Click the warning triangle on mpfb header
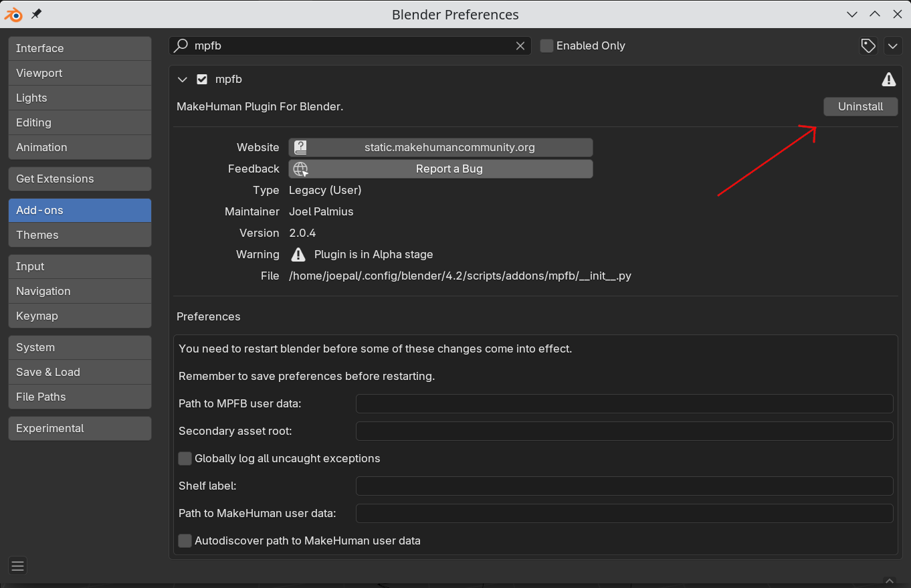The image size is (911, 588). coord(888,80)
